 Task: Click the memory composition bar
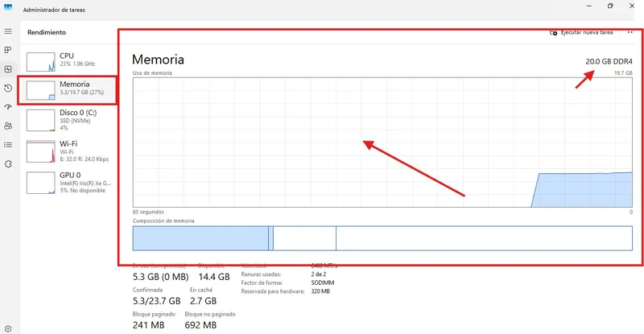tap(382, 238)
